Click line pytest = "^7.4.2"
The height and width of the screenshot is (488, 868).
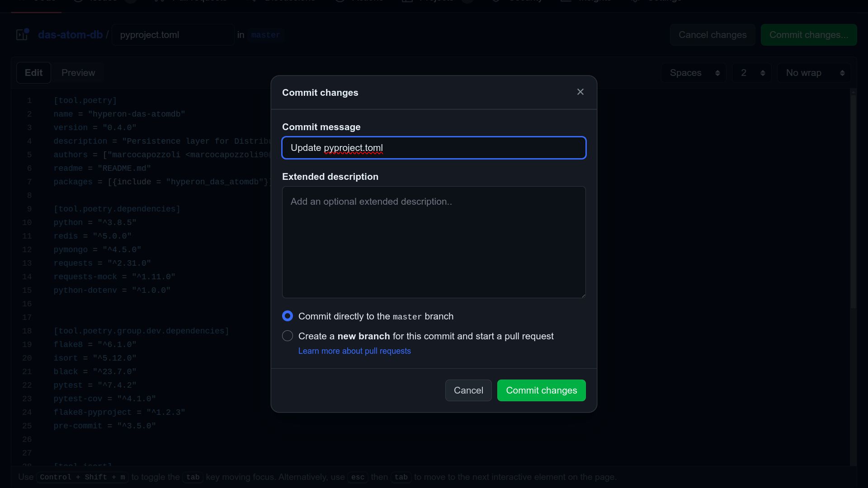pos(95,385)
